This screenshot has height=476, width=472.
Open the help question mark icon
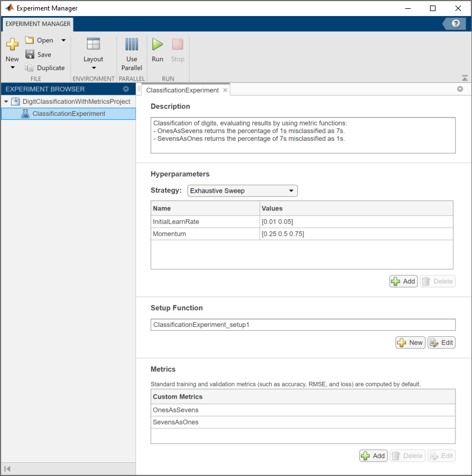455,24
